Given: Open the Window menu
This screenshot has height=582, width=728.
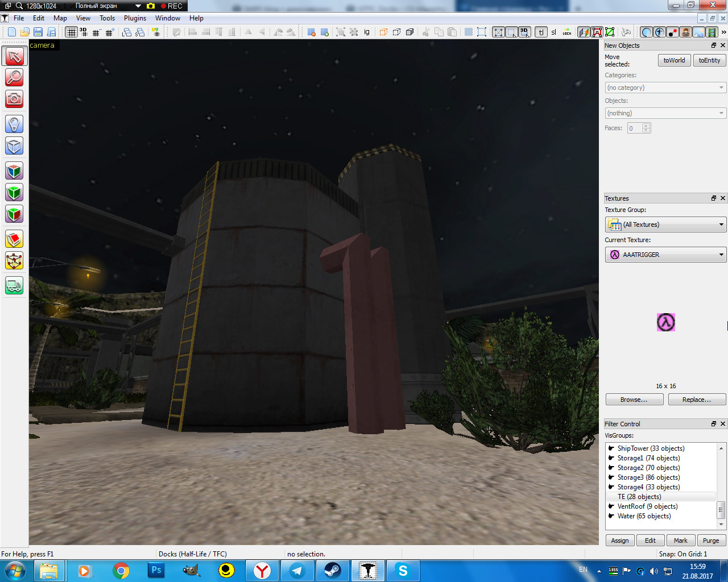Looking at the screenshot, I should [168, 18].
